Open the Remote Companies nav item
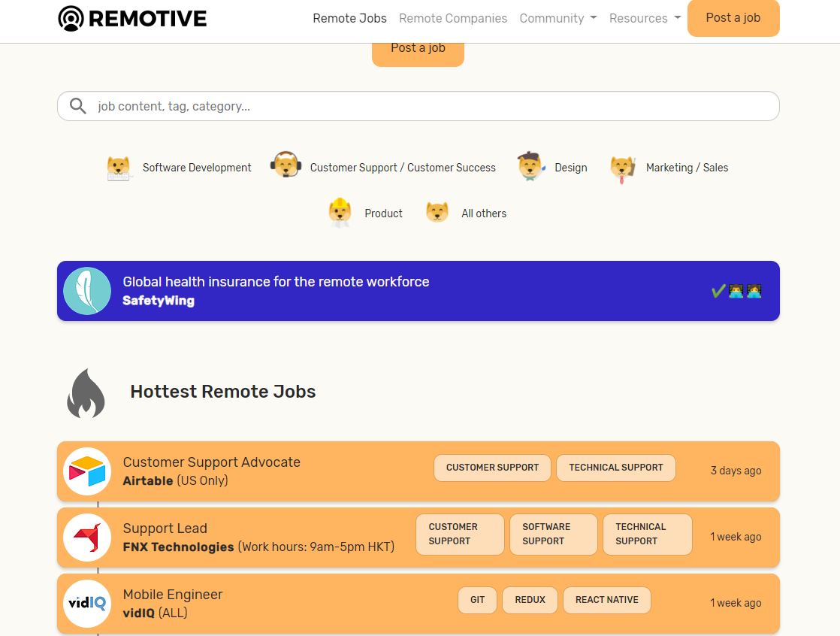 click(x=453, y=18)
